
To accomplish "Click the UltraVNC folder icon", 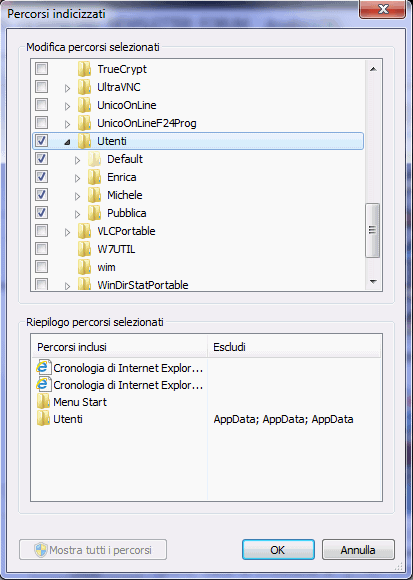I will point(84,87).
